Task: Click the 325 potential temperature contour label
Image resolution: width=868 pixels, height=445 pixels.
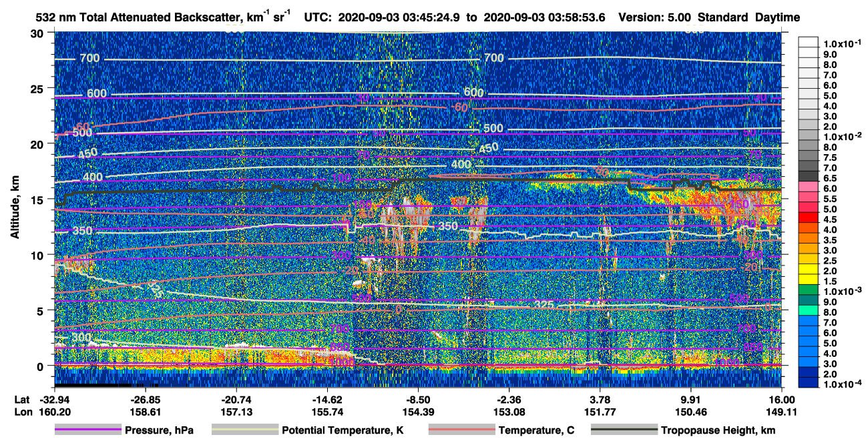Action: [x=544, y=305]
